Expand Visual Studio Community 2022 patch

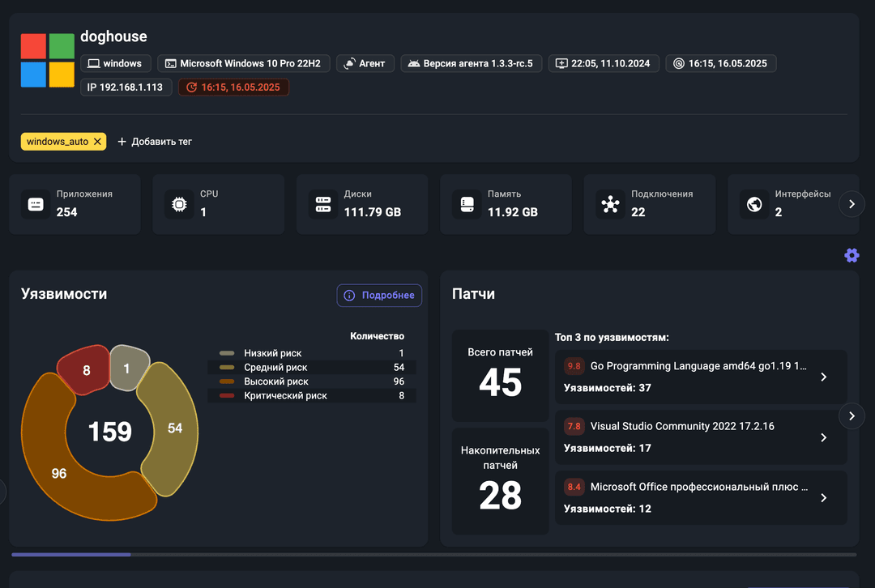point(823,437)
